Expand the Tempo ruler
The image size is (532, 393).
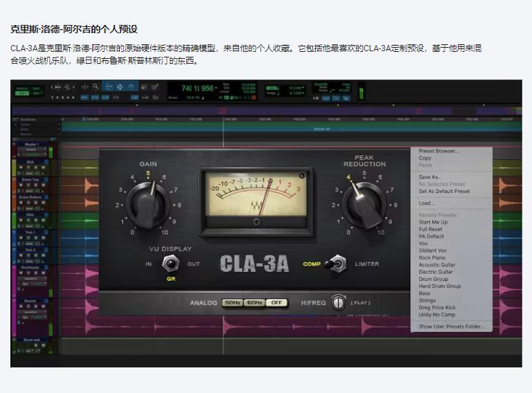(16, 125)
